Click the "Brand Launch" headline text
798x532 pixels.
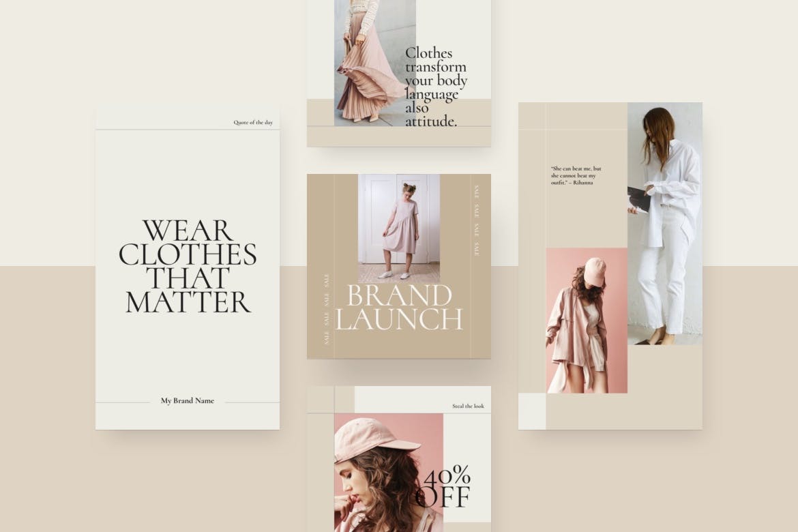[x=399, y=308]
